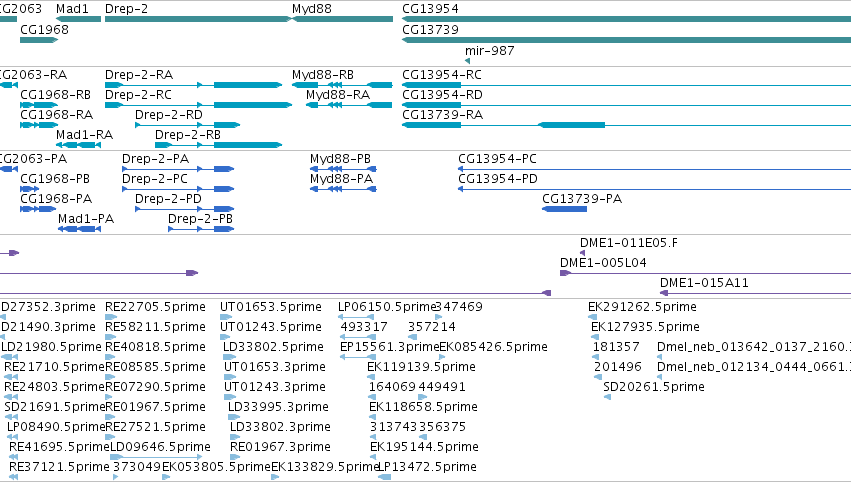Image resolution: width=851 pixels, height=482 pixels.
Task: Select transcript CG13954-RC
Action: point(626,85)
